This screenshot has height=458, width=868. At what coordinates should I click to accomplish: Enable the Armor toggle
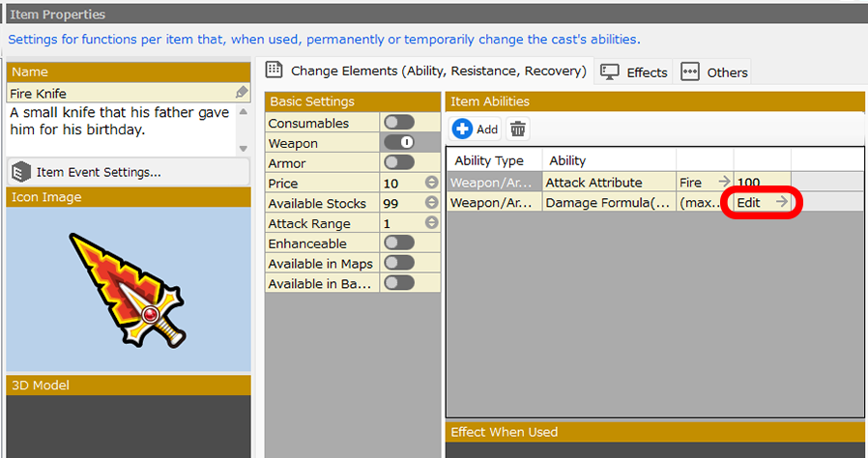click(398, 163)
